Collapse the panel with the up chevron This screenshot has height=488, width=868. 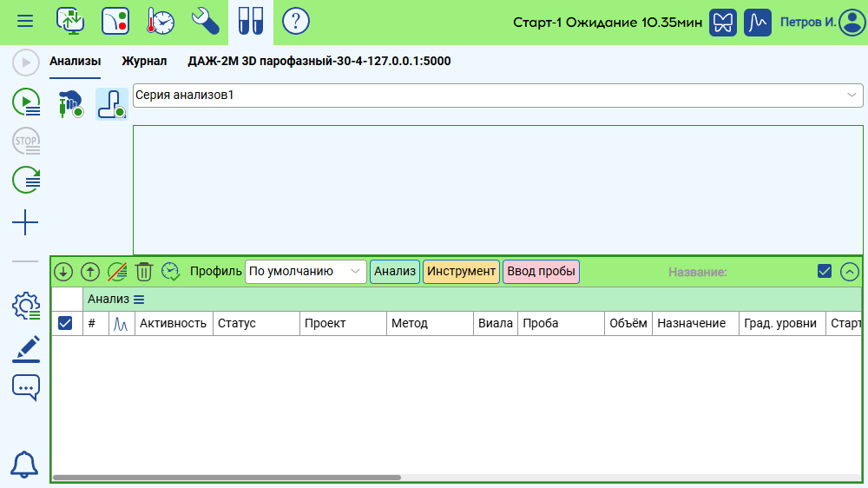point(850,272)
